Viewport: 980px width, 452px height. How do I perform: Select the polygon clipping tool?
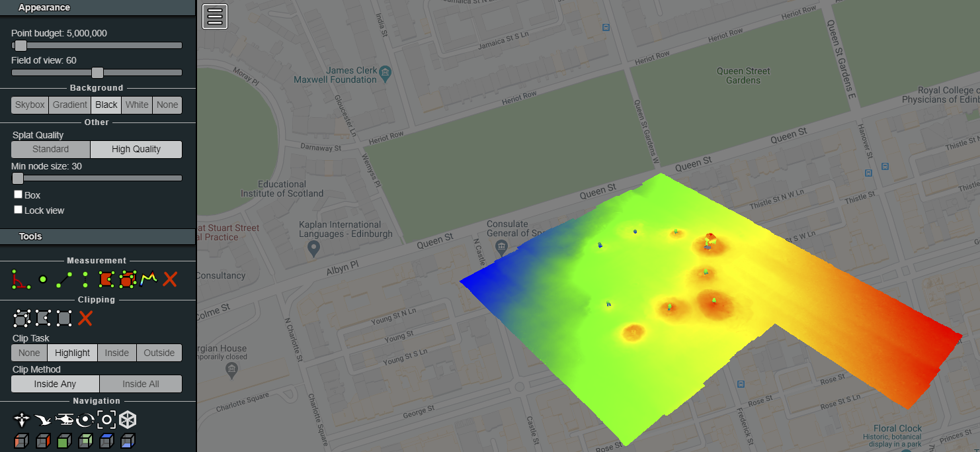pyautogui.click(x=42, y=318)
